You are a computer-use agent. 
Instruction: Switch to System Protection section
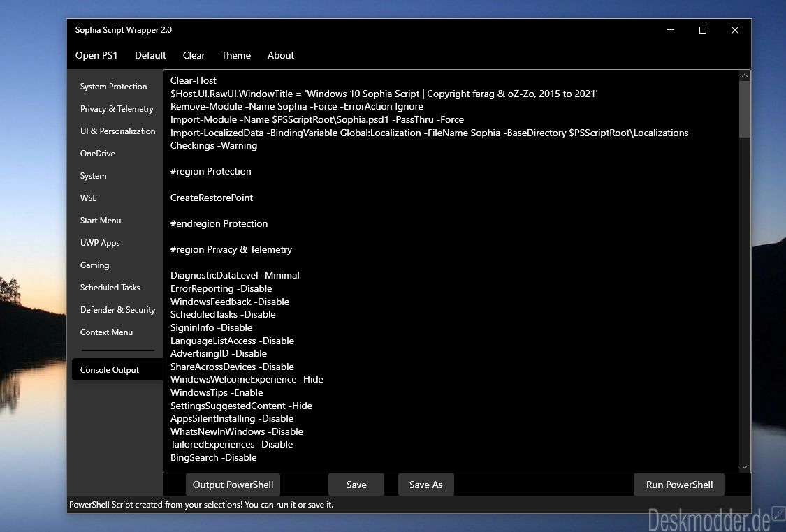click(113, 87)
